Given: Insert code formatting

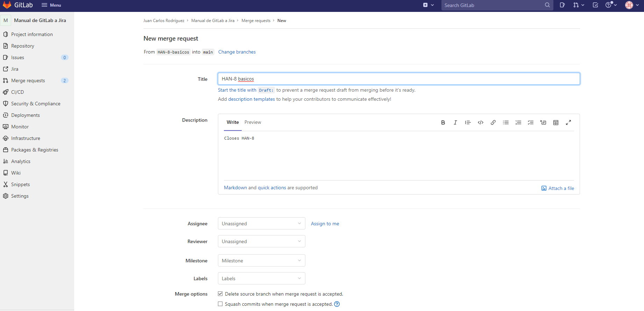Looking at the screenshot, I should click(x=481, y=122).
